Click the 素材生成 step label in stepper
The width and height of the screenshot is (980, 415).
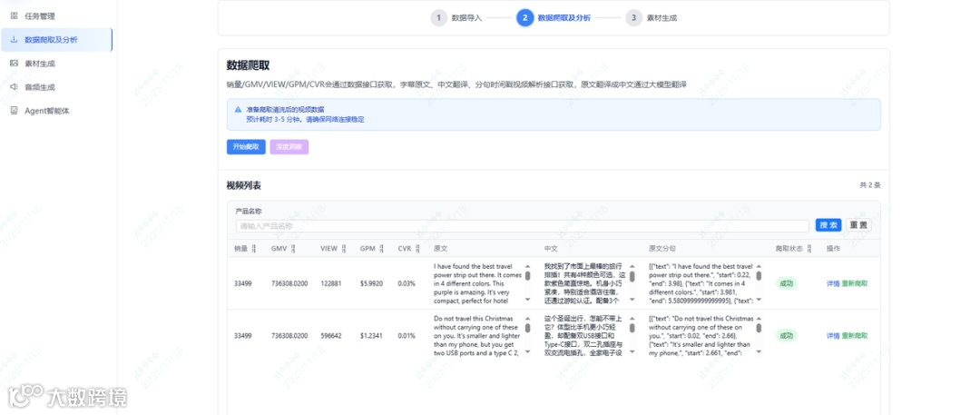pos(661,18)
